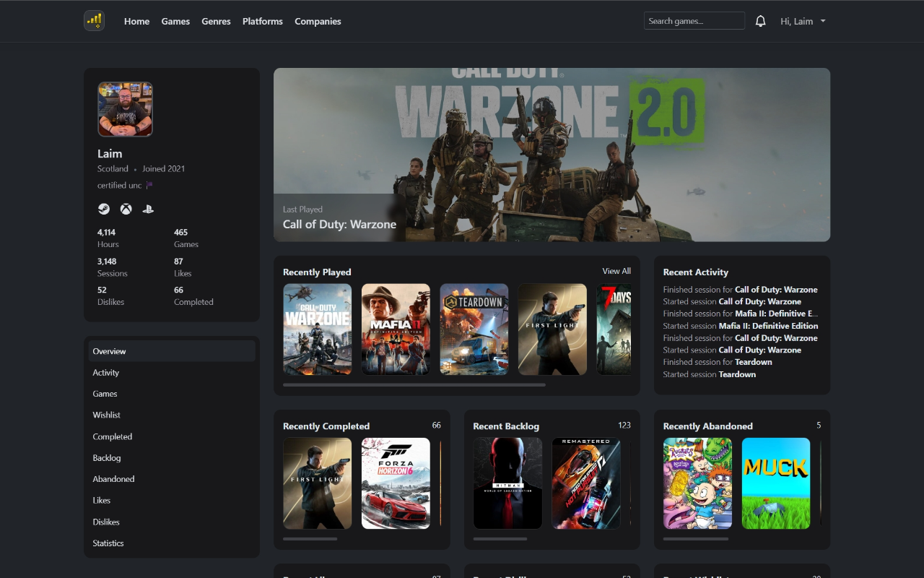Open 7 Days cover in Recently Played
The height and width of the screenshot is (578, 924).
coord(614,329)
